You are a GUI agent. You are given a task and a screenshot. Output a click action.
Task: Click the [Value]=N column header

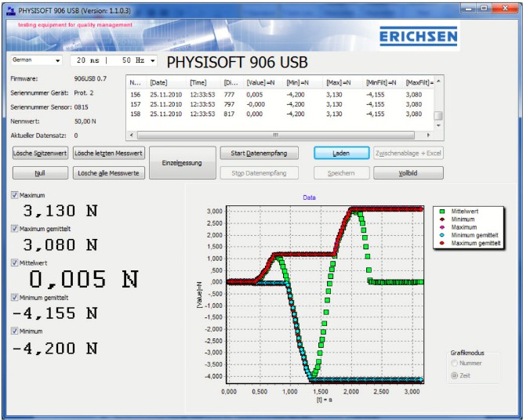coord(263,82)
